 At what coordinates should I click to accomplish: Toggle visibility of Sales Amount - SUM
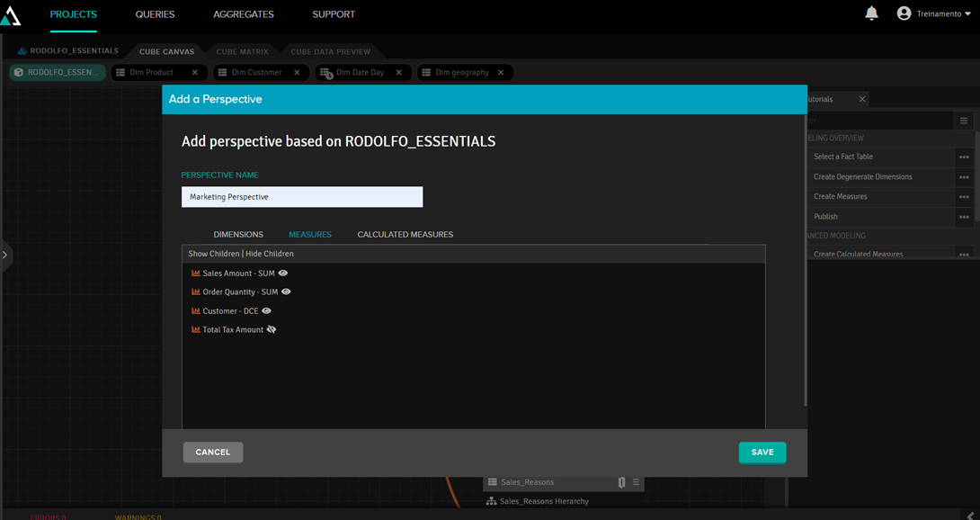click(x=283, y=273)
